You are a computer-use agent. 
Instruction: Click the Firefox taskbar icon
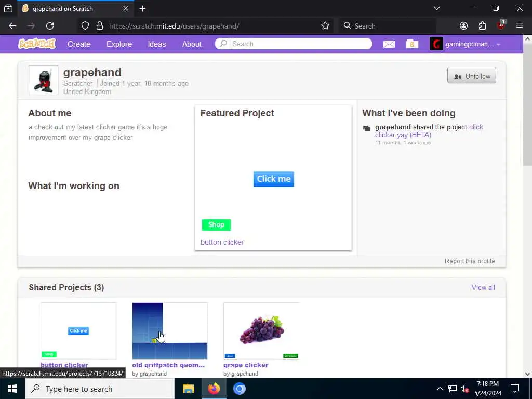coord(214,389)
